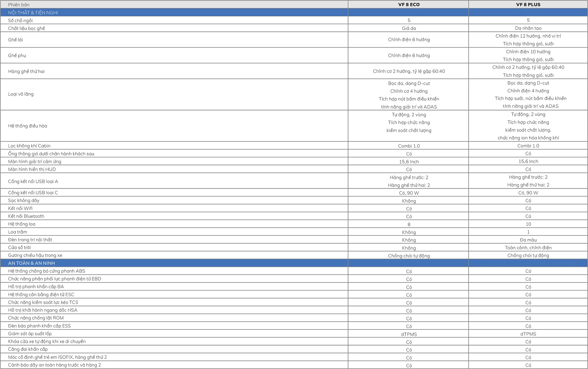Image resolution: width=588 pixels, height=369 pixels.
Task: Click the VF 8 PLUS column header
Action: 528,5
